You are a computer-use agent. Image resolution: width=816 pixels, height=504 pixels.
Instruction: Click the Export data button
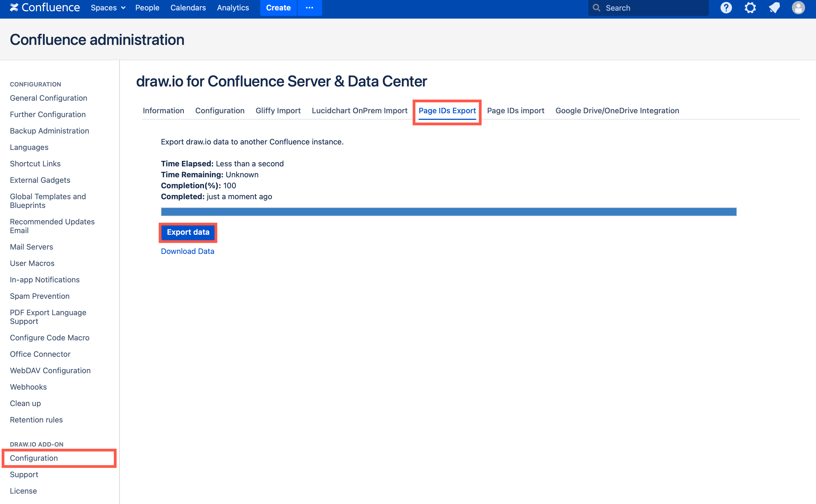pos(188,232)
